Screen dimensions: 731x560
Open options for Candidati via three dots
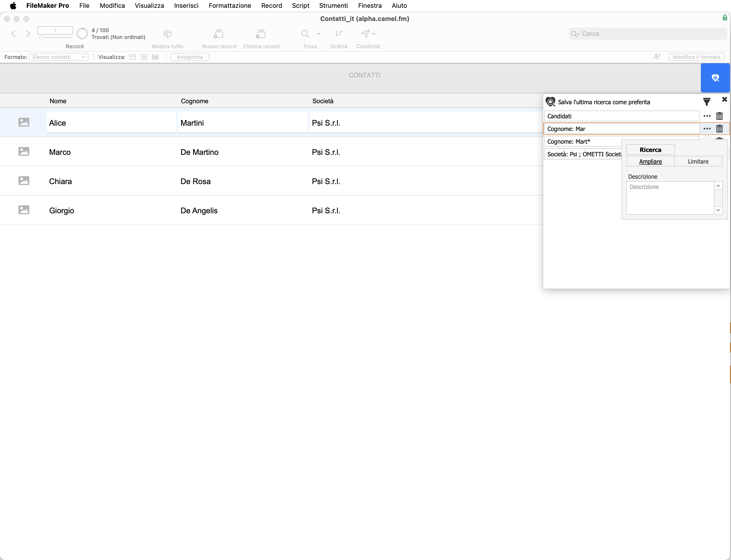tap(707, 116)
